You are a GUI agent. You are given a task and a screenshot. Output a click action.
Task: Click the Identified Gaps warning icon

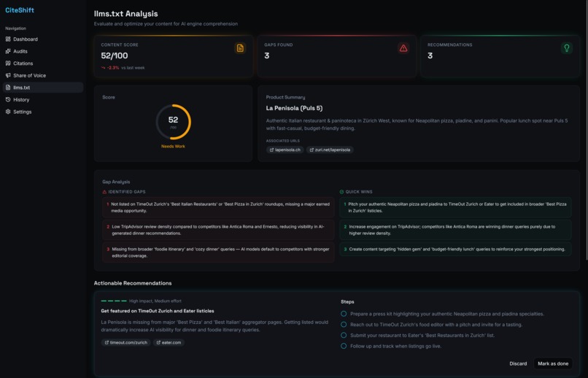coord(104,192)
